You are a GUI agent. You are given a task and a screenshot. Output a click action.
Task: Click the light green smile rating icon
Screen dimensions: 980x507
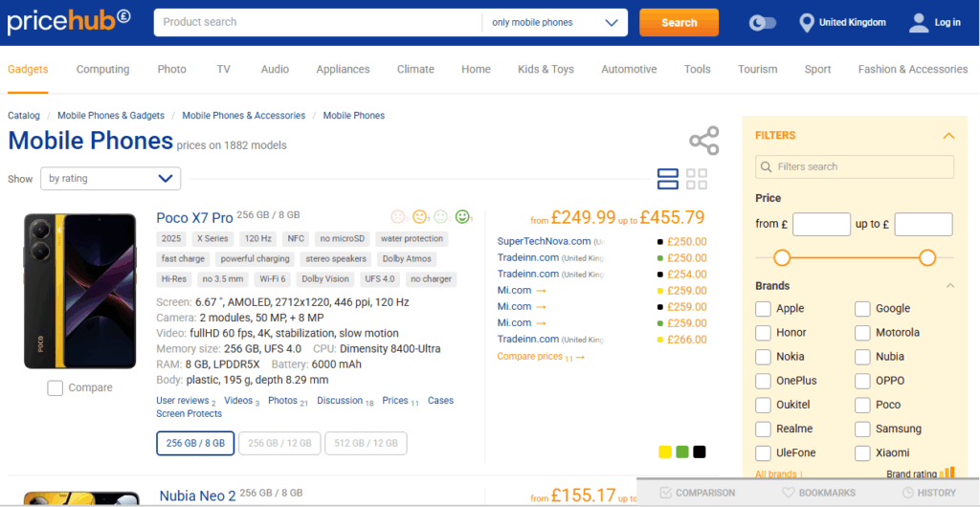pyautogui.click(x=440, y=216)
